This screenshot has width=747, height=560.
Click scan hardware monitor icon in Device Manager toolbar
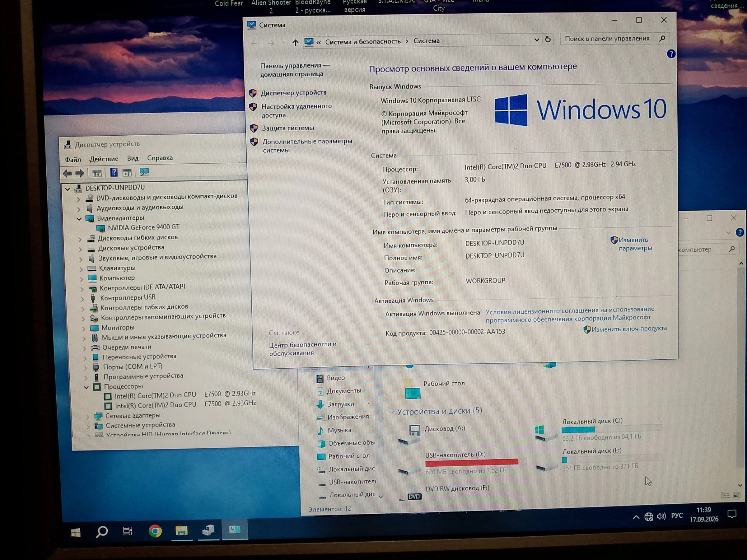point(144,172)
